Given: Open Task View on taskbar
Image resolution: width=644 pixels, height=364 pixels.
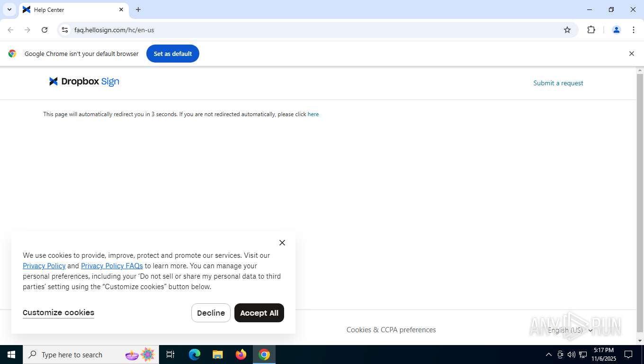Looking at the screenshot, I should click(170, 355).
